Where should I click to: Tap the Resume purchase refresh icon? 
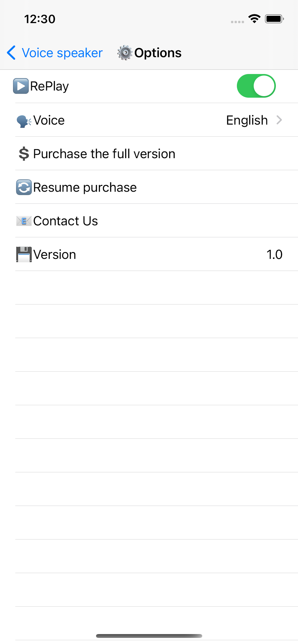pyautogui.click(x=24, y=187)
